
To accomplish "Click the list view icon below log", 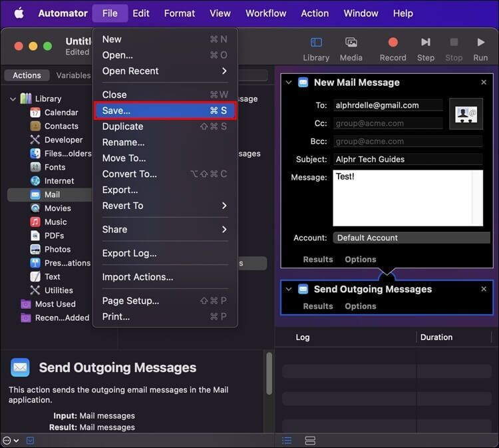I will pos(287,441).
